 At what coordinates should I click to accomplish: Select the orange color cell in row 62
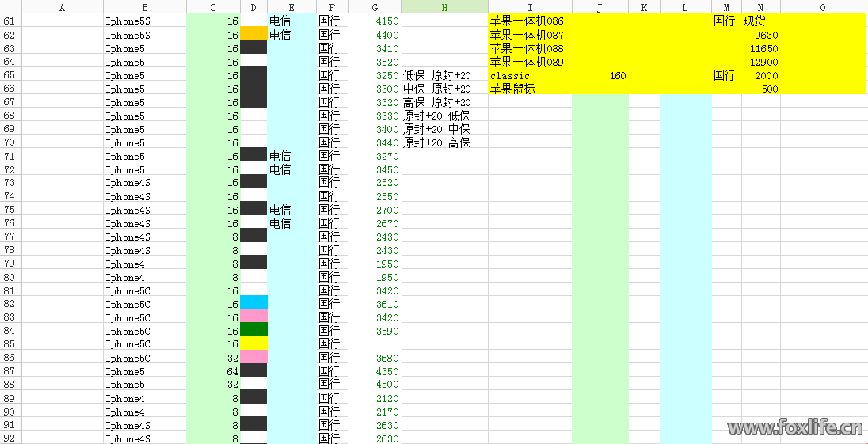click(x=253, y=35)
